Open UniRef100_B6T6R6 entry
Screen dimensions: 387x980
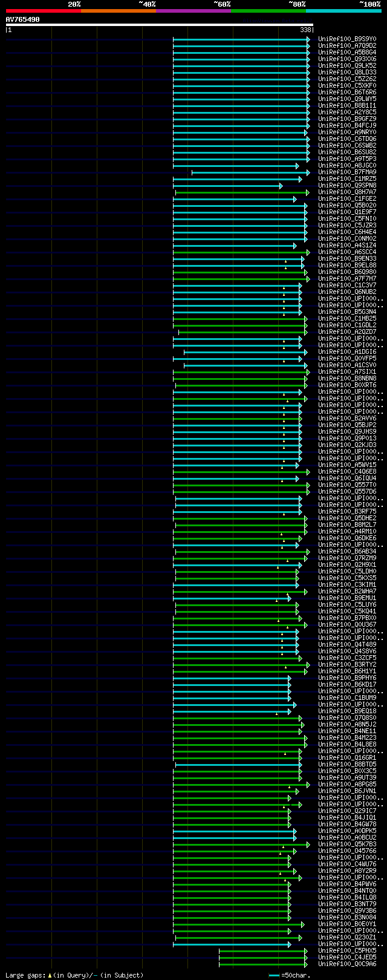[x=347, y=93]
